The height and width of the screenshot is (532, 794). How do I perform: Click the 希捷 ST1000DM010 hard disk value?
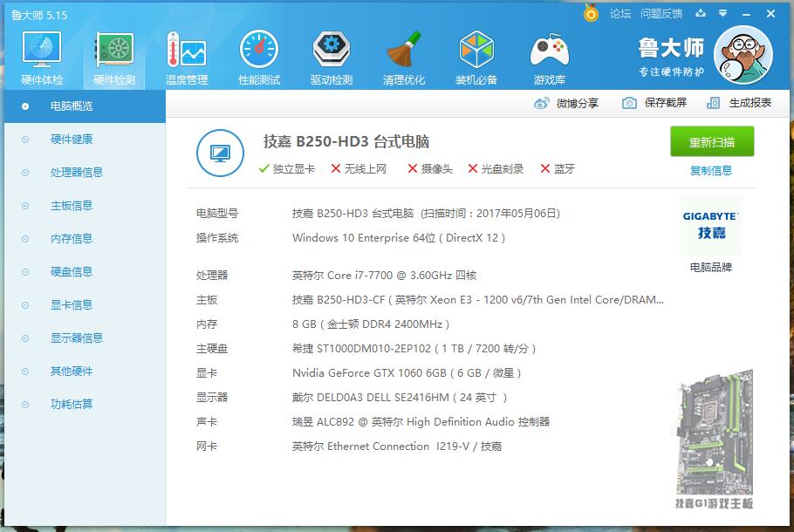coord(414,349)
